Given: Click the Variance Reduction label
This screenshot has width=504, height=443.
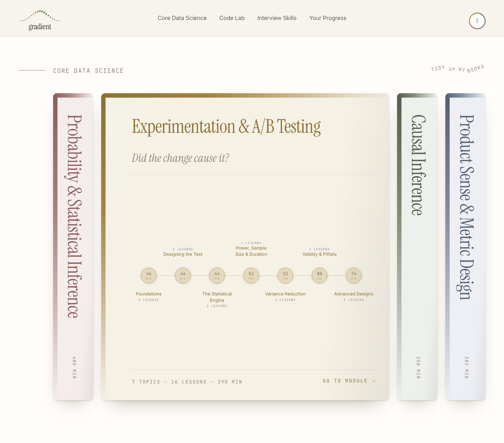Looking at the screenshot, I should [285, 294].
